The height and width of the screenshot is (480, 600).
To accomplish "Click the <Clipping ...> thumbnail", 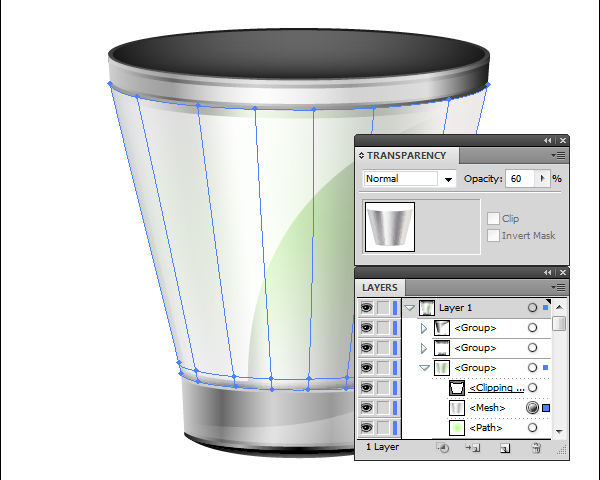I will tap(457, 388).
